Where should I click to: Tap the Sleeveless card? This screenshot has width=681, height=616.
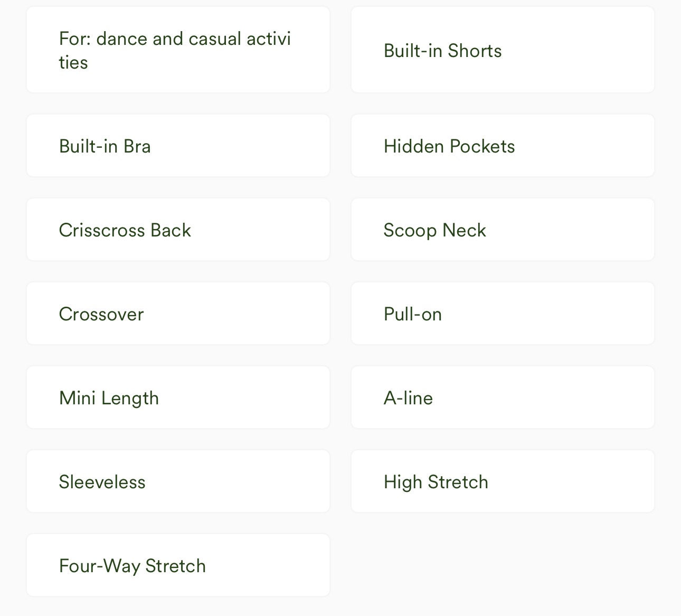(178, 481)
